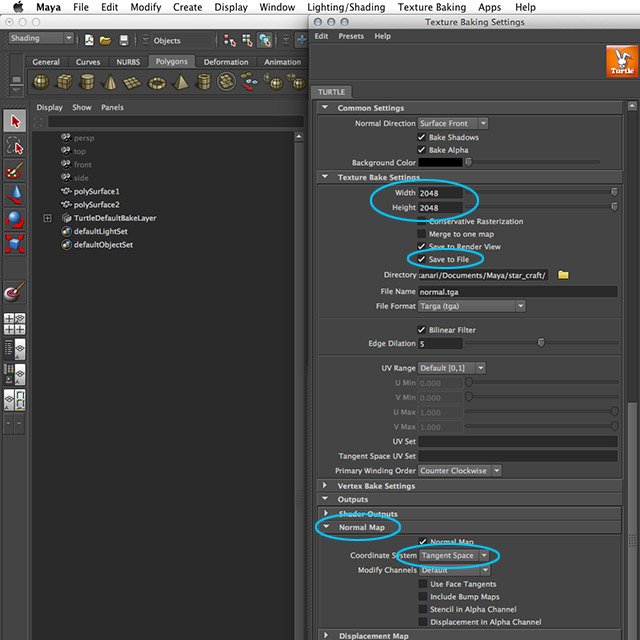
Task: Click the Background Color black swatch
Action: point(440,162)
